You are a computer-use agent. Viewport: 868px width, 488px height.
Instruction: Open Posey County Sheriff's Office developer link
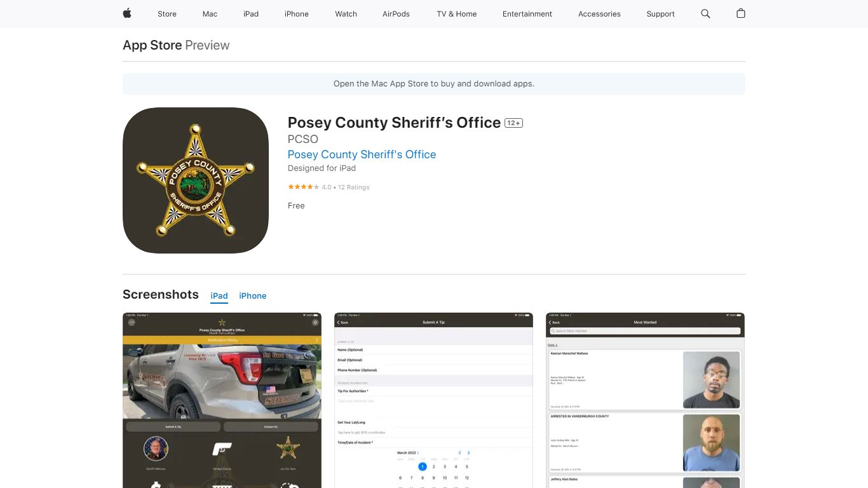pyautogui.click(x=362, y=154)
